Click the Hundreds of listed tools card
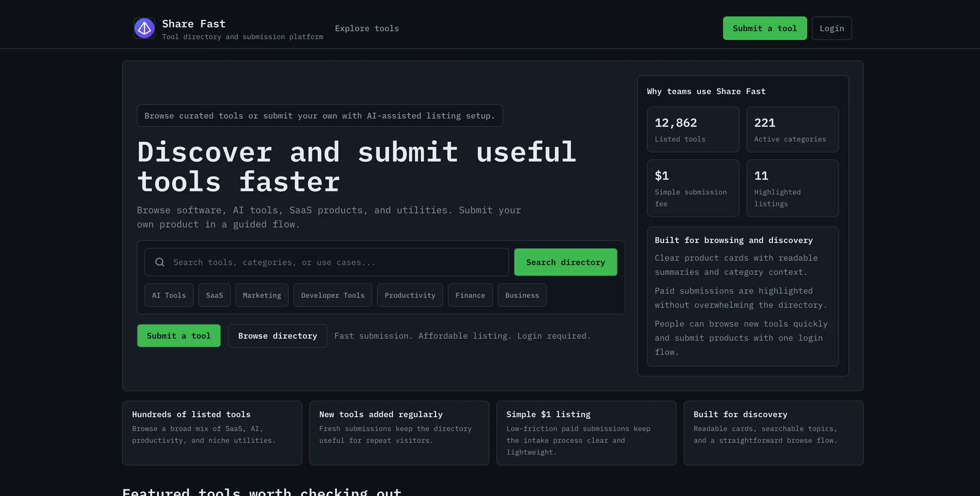 pyautogui.click(x=212, y=433)
